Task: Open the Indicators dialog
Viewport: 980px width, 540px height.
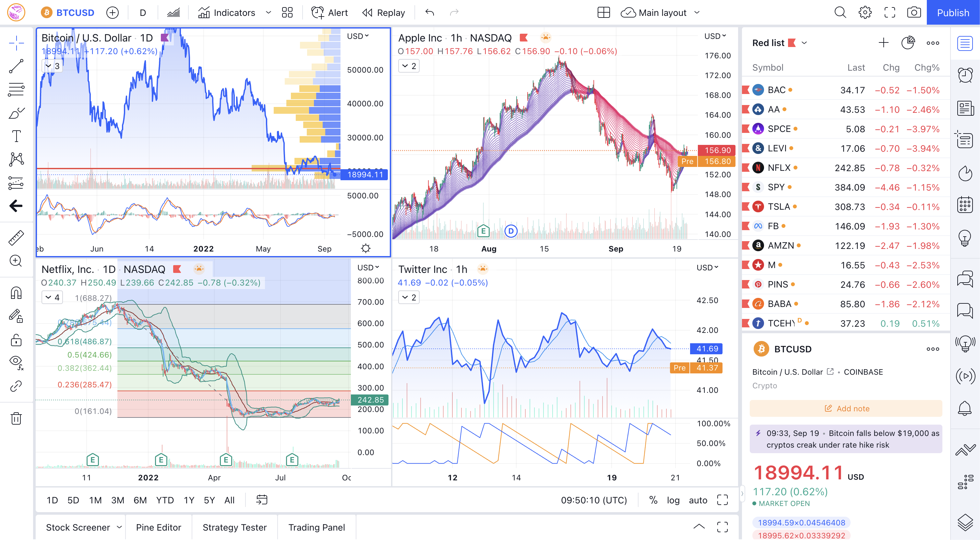Action: pyautogui.click(x=227, y=13)
